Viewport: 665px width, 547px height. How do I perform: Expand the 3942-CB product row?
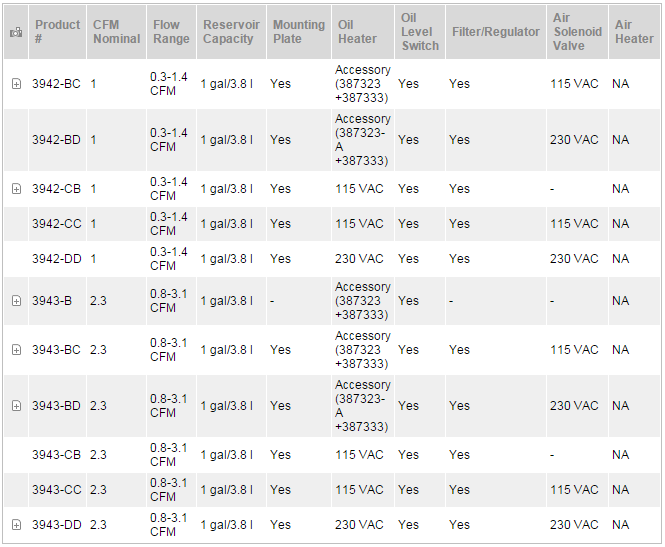(16, 189)
